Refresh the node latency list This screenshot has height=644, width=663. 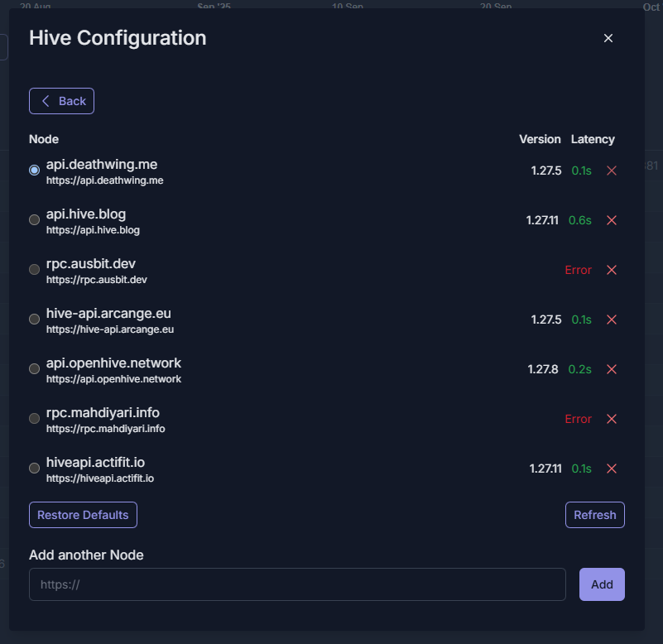pos(594,515)
